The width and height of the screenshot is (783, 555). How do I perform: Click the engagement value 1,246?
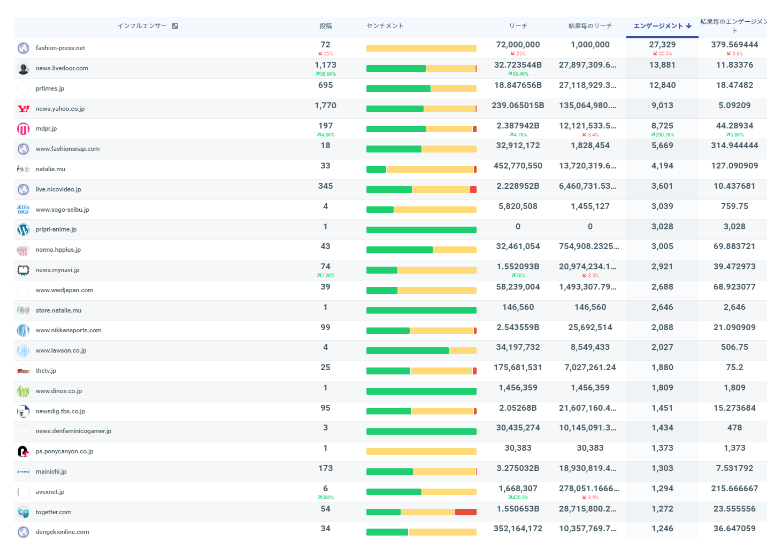[x=662, y=529]
